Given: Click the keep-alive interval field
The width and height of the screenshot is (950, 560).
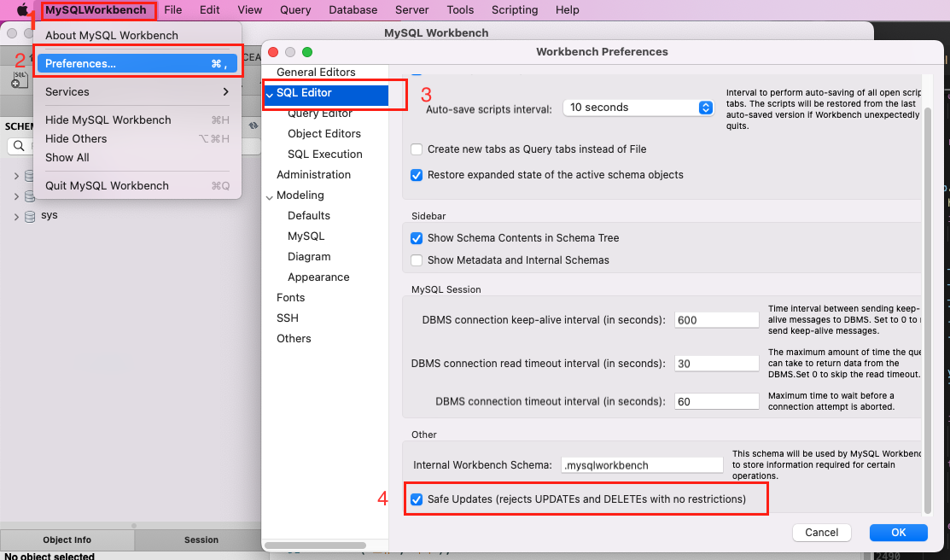Looking at the screenshot, I should pyautogui.click(x=717, y=320).
